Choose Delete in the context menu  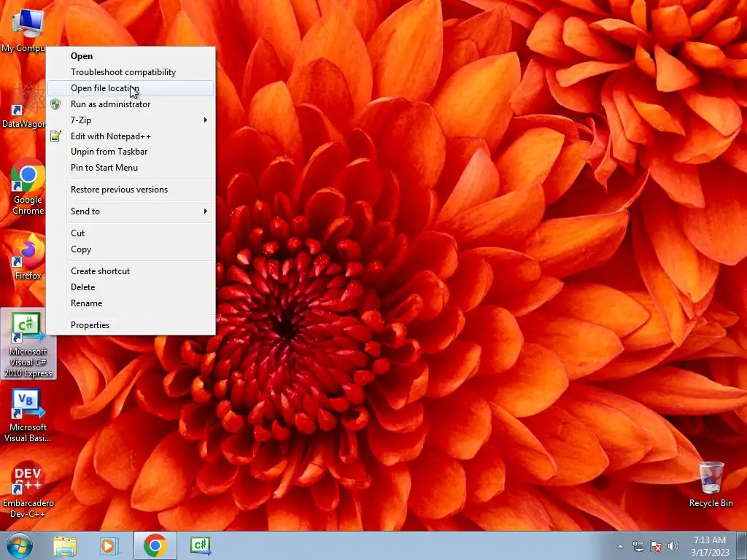[x=131, y=287]
